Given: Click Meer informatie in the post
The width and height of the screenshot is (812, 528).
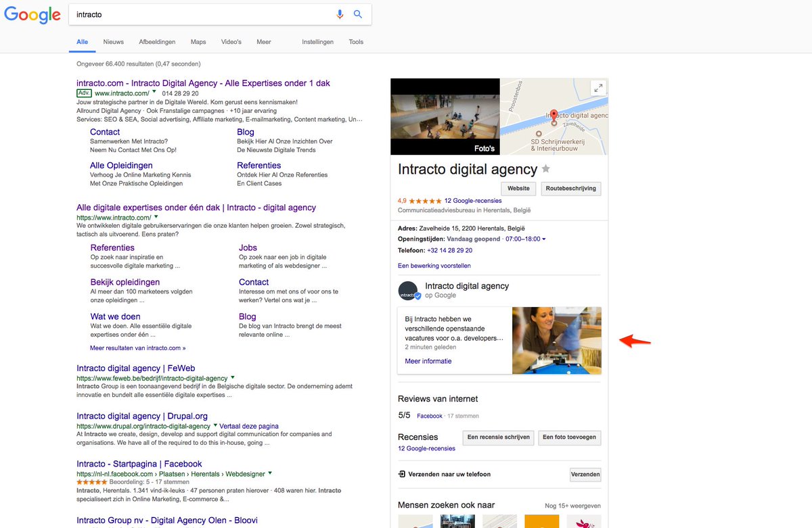Looking at the screenshot, I should [428, 361].
